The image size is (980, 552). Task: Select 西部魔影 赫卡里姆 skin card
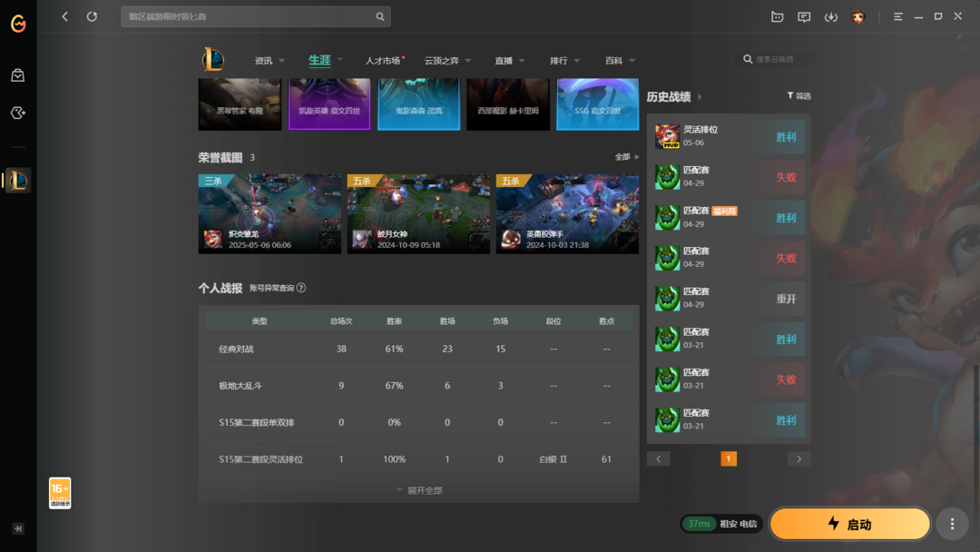point(508,103)
